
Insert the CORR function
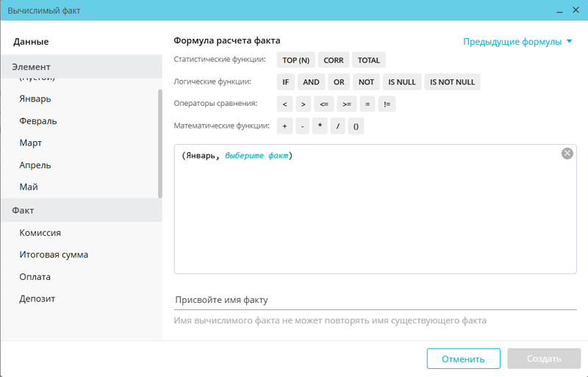point(334,60)
